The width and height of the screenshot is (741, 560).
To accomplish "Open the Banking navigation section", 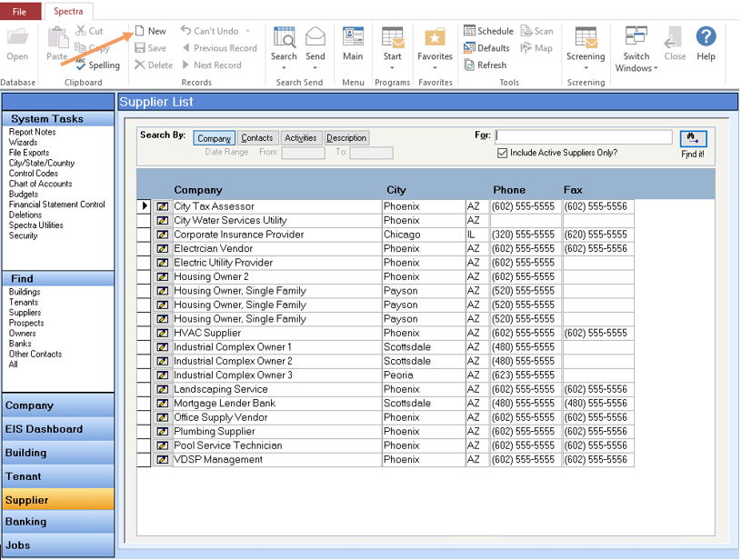I will tap(58, 522).
